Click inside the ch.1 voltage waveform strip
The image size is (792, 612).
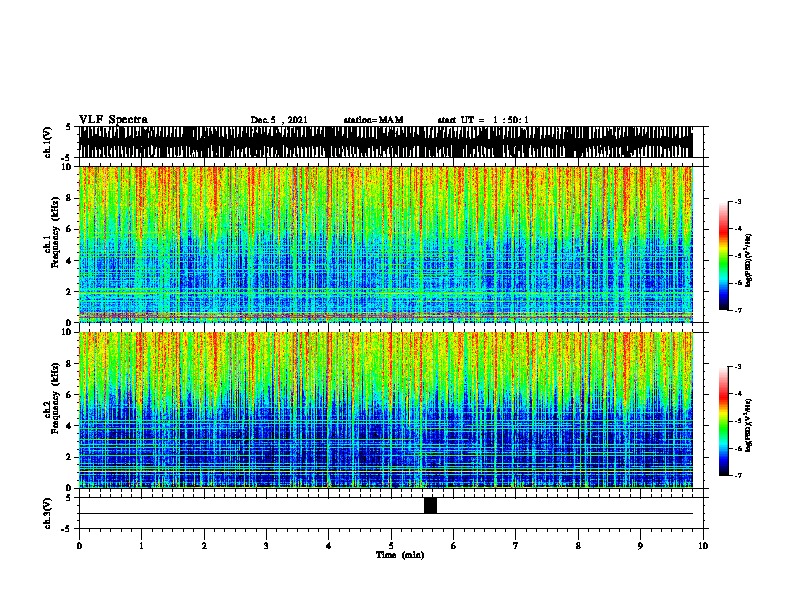[386, 142]
